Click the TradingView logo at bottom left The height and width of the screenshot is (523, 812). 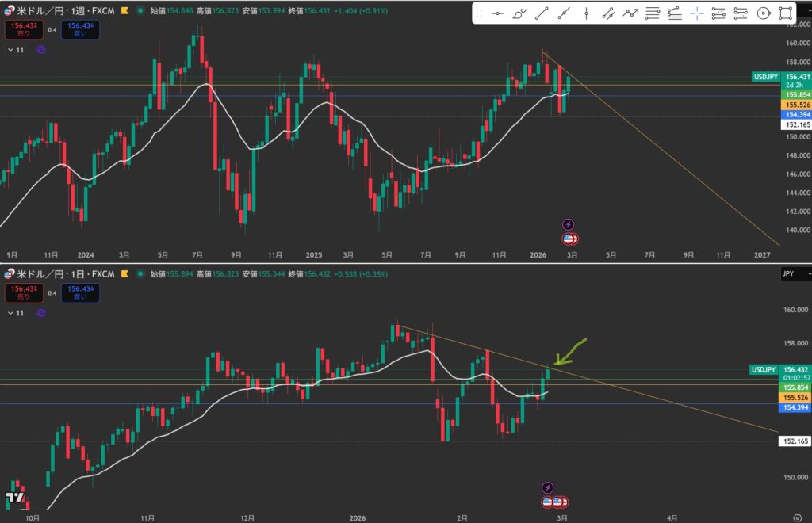[14, 498]
